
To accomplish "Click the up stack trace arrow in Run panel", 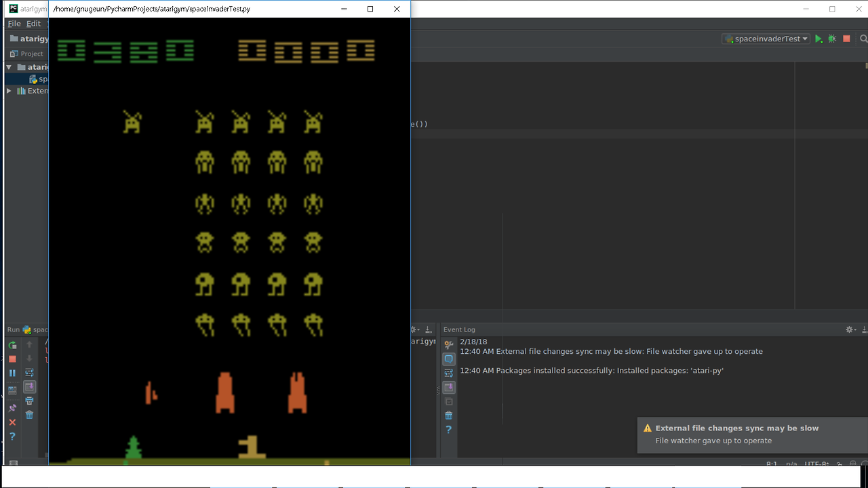I will point(29,344).
